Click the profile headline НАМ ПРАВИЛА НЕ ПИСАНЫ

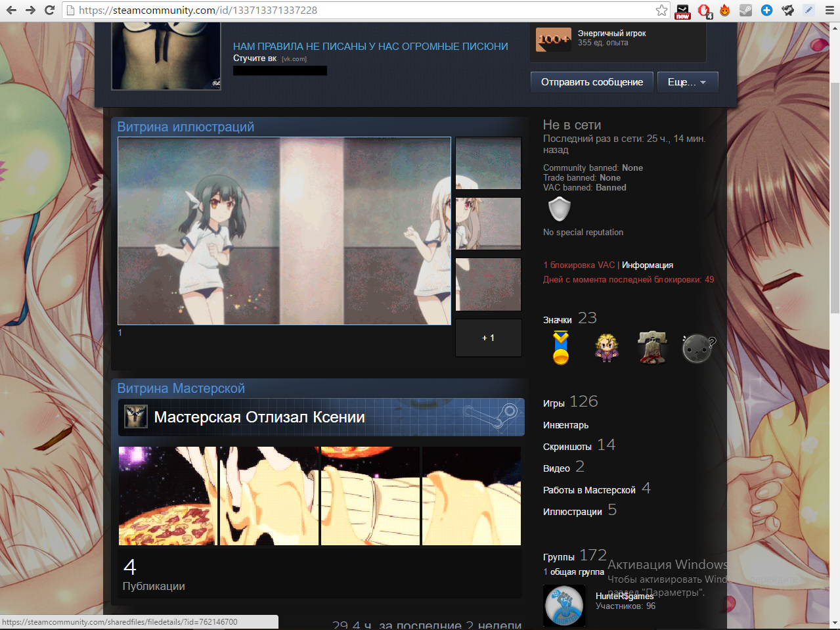[370, 47]
